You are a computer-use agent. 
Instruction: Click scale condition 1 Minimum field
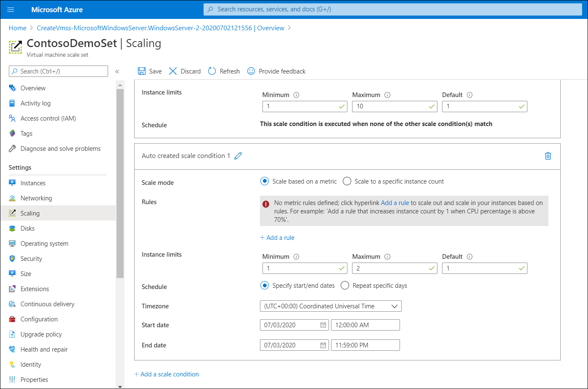pos(305,268)
